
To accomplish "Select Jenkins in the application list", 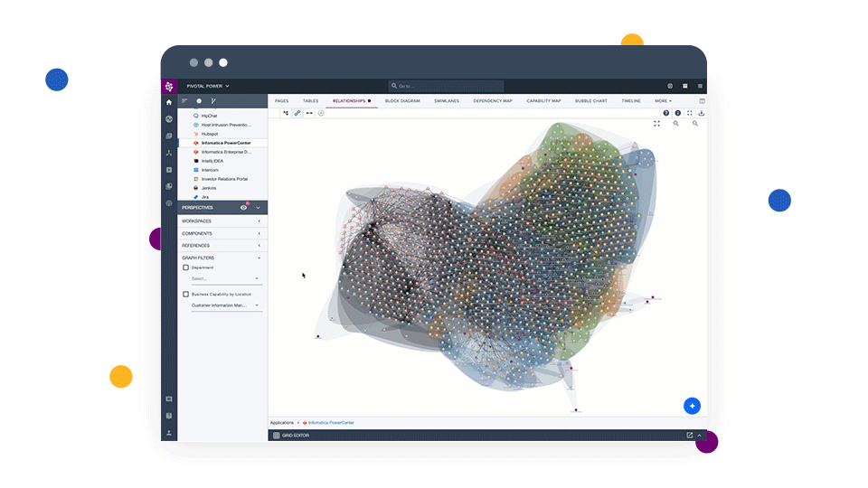I will [x=209, y=188].
